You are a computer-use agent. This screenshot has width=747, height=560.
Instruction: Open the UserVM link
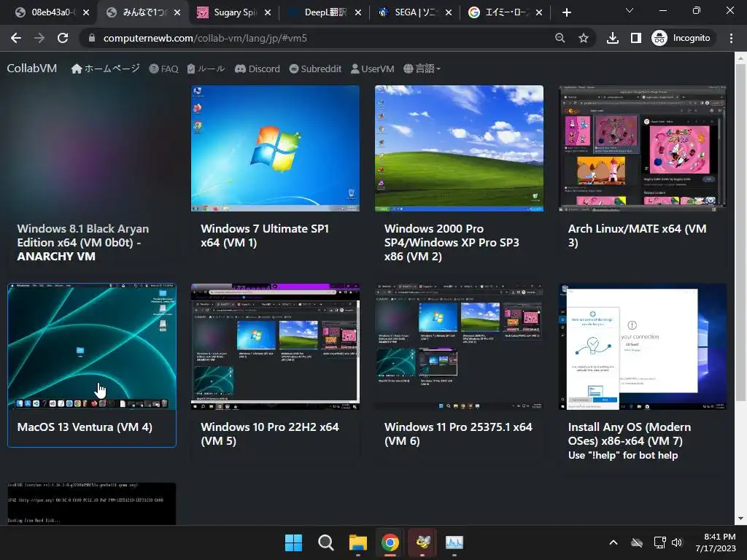click(x=373, y=69)
